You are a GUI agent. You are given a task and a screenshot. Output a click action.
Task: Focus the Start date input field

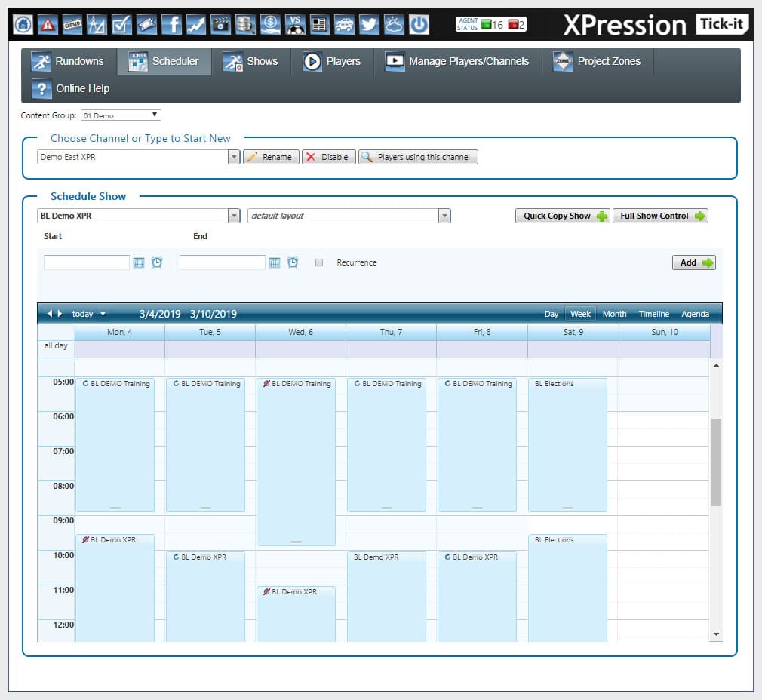coord(87,262)
